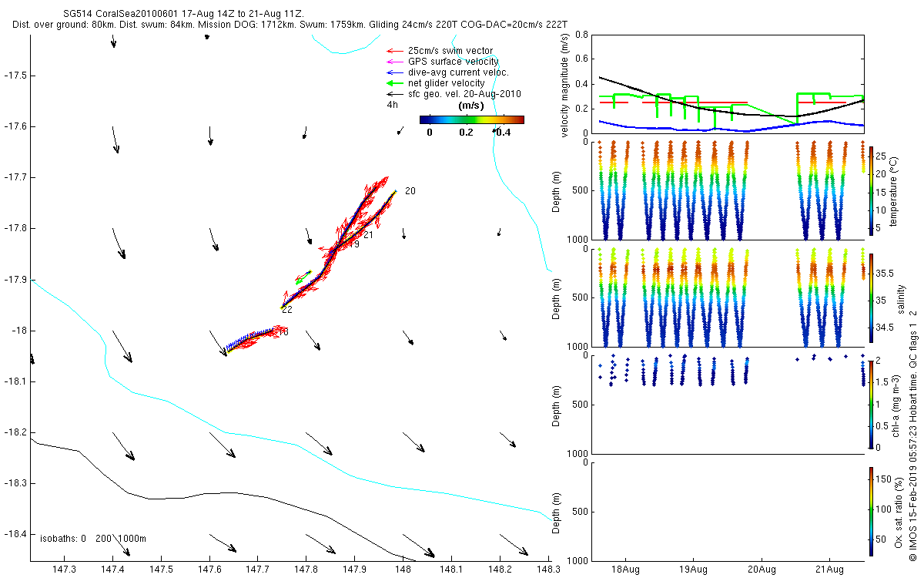Click the '25' temperature colorbar tick

(881, 155)
